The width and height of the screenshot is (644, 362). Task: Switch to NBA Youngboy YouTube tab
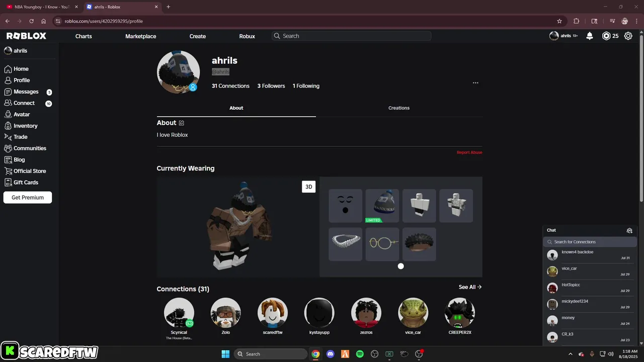coord(42,7)
